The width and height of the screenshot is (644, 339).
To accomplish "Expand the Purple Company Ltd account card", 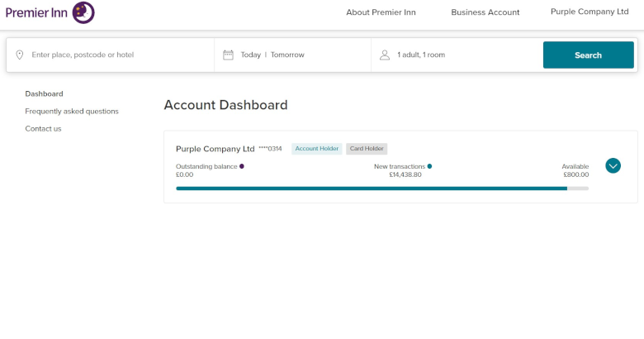I will pos(613,165).
